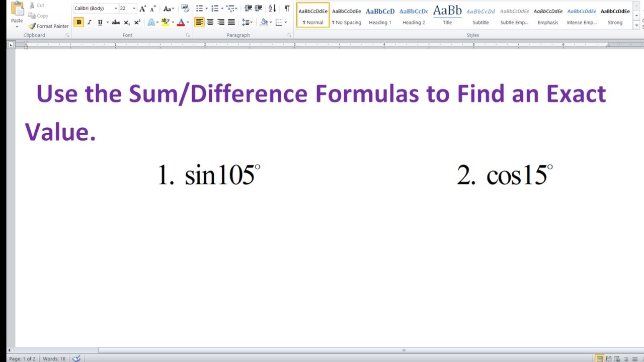The width and height of the screenshot is (644, 362).
Task: Activate the Format Painter
Action: (x=49, y=26)
